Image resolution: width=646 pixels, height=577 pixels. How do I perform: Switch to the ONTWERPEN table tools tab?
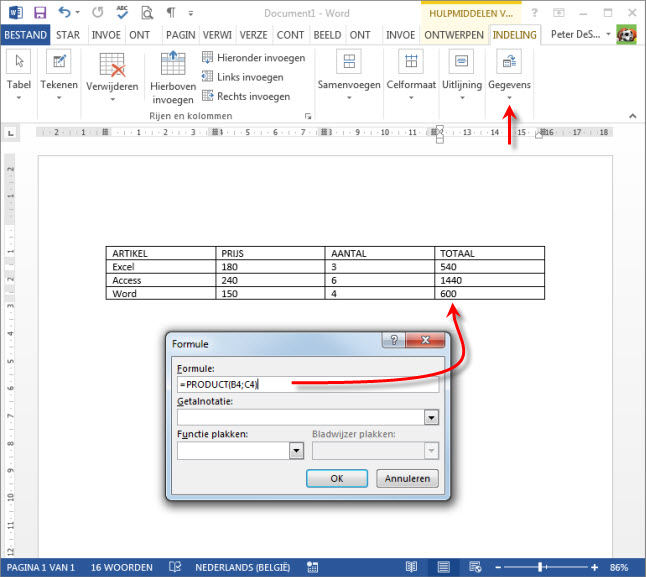click(454, 35)
